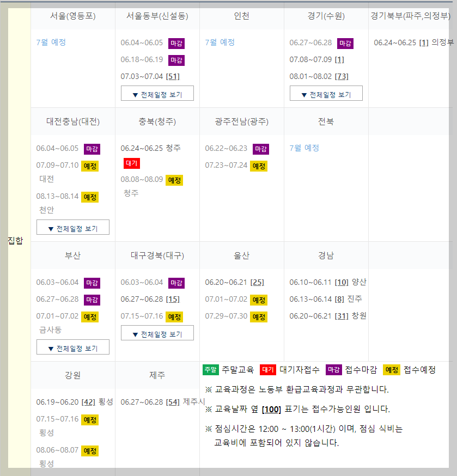This screenshot has height=476, width=457.
Task: Click the 마감 badge for 06.22~06.23 광주
Action: point(260,148)
